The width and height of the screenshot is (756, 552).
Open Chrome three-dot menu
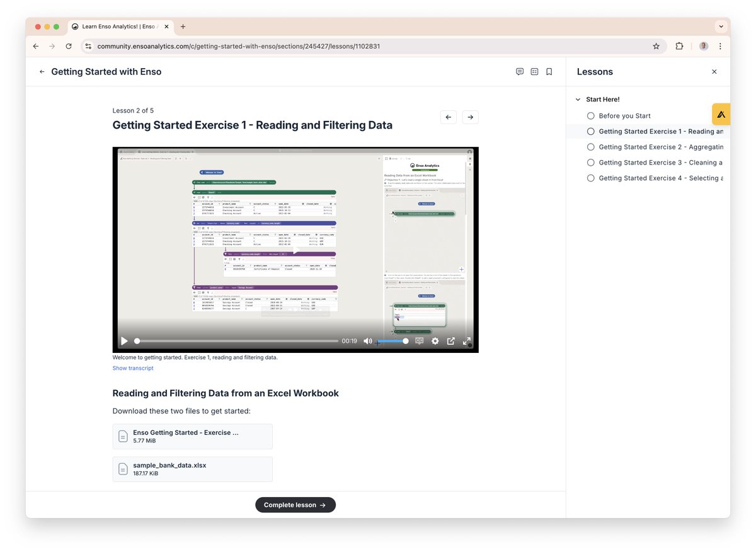[x=720, y=46]
